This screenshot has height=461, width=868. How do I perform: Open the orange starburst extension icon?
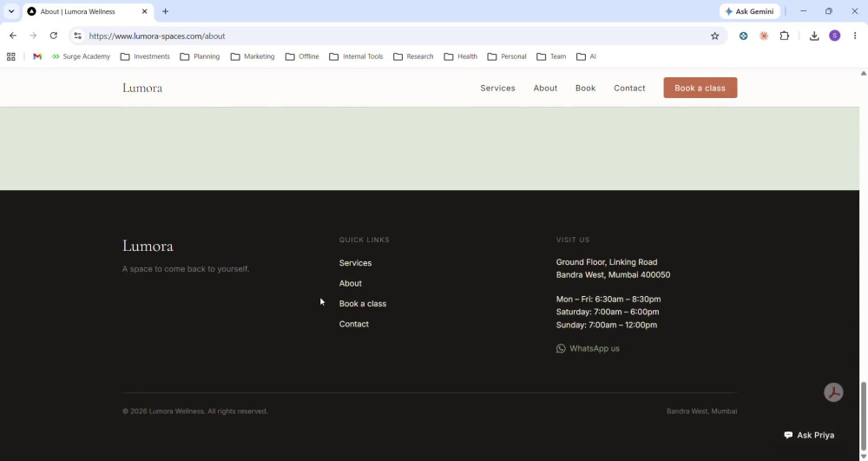coord(764,36)
